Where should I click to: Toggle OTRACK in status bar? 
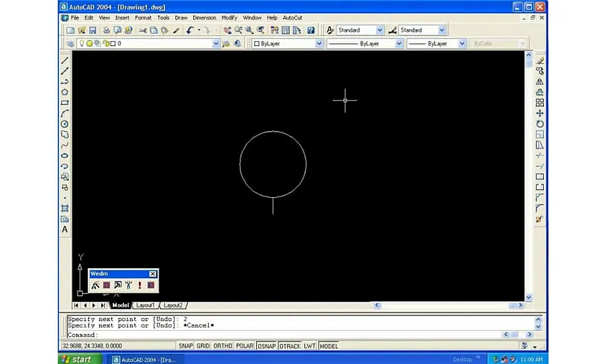coord(290,346)
